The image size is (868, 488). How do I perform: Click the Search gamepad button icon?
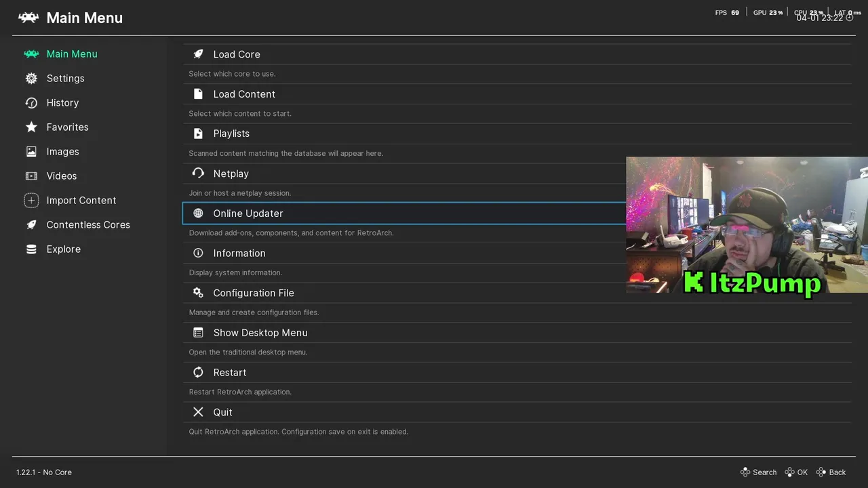click(745, 472)
